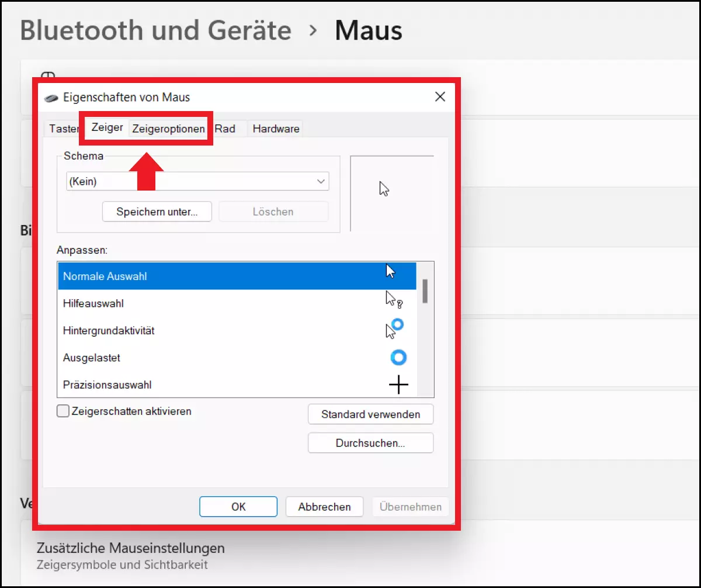Click the Standard verwenden button
Image resolution: width=701 pixels, height=588 pixels.
tap(370, 414)
